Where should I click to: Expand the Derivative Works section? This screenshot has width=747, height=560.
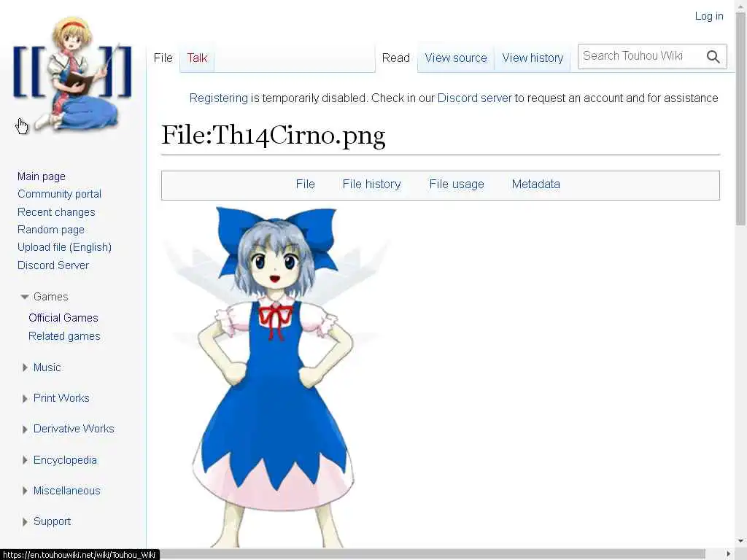coord(25,429)
